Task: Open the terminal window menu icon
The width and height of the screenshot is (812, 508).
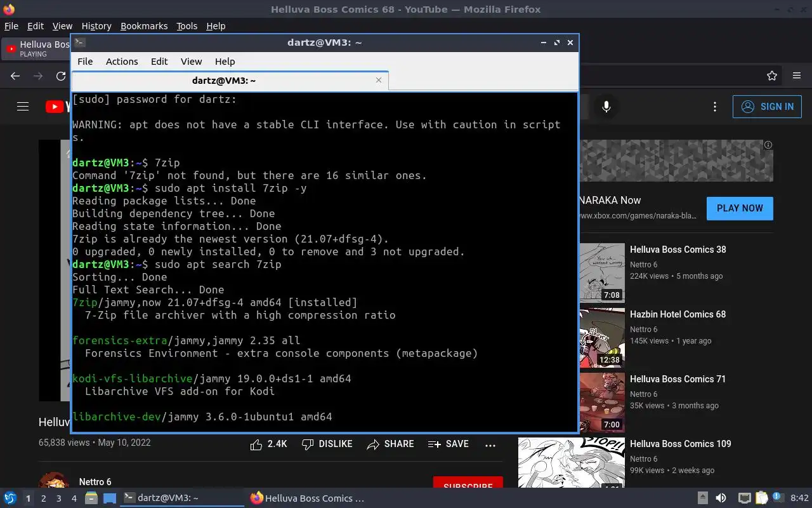Action: click(x=79, y=42)
